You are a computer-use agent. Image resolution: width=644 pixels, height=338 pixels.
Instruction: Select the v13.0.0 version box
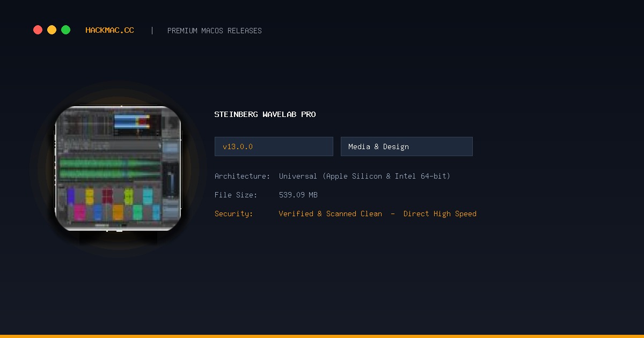pyautogui.click(x=274, y=146)
